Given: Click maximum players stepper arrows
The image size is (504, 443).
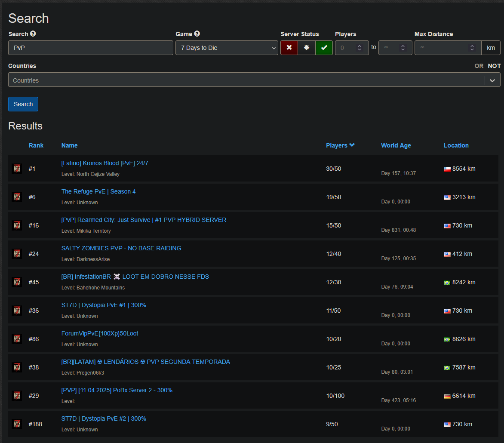Looking at the screenshot, I should pos(403,48).
